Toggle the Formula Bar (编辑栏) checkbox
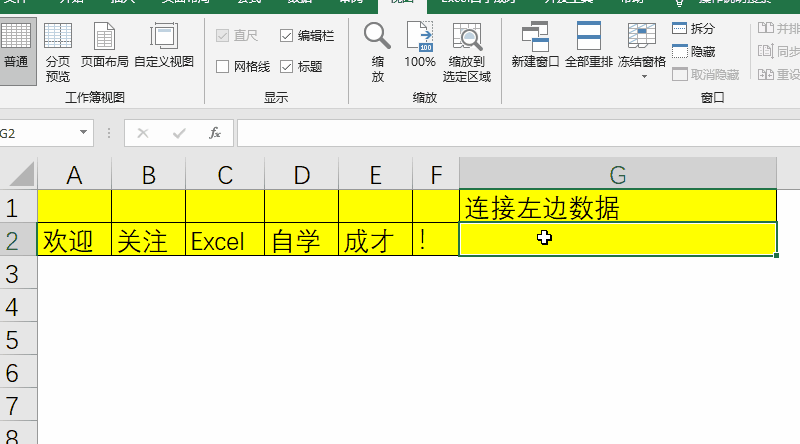800x444 pixels. (x=287, y=36)
